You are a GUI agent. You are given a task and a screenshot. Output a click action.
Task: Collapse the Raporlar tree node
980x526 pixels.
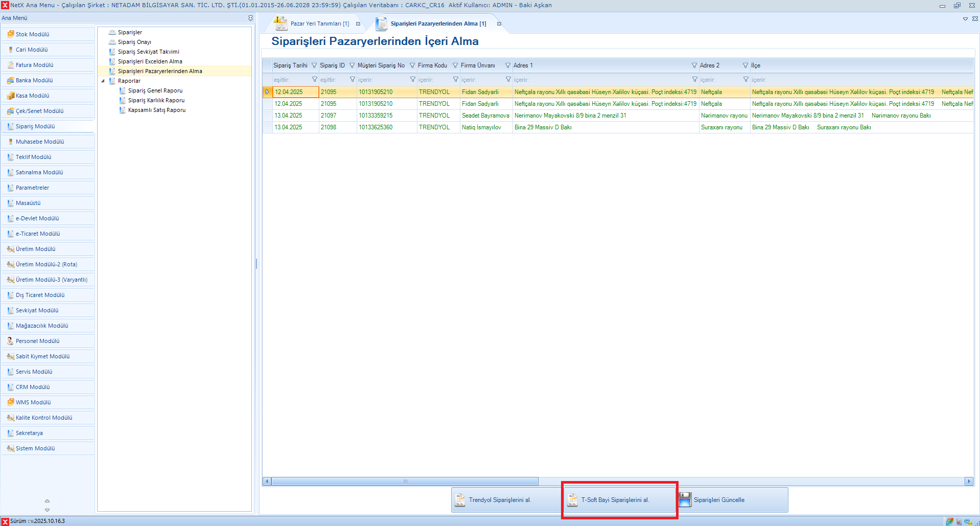click(103, 81)
